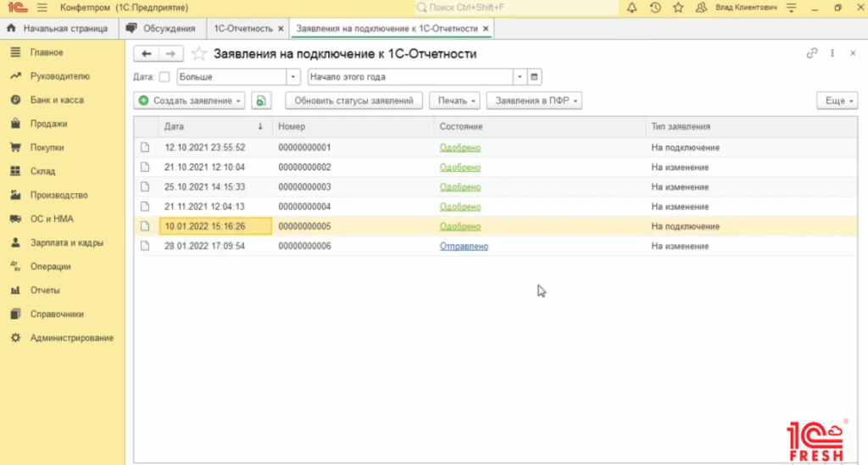Click the green refresh document icon

(261, 101)
